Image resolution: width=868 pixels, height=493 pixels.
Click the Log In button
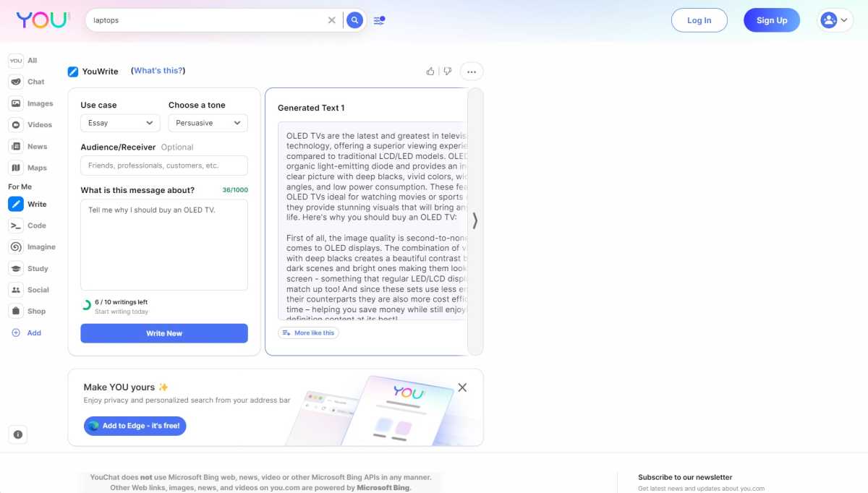coord(699,20)
